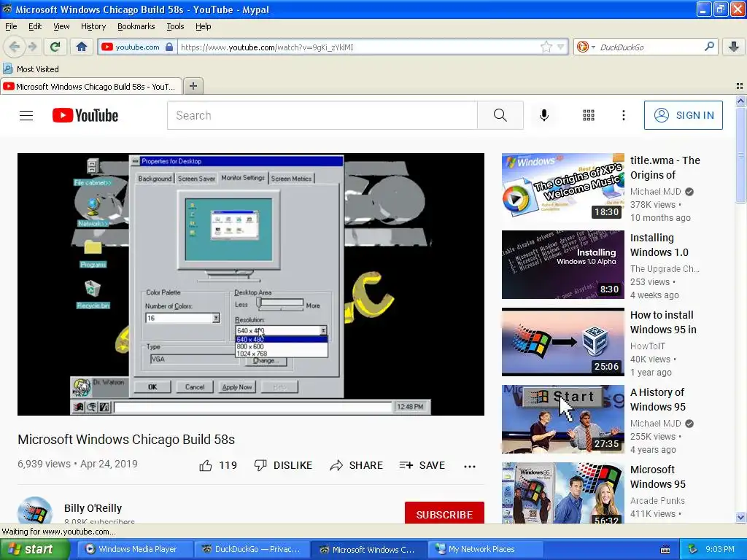747x560 pixels.
Task: Open the Help menu
Action: point(204,26)
